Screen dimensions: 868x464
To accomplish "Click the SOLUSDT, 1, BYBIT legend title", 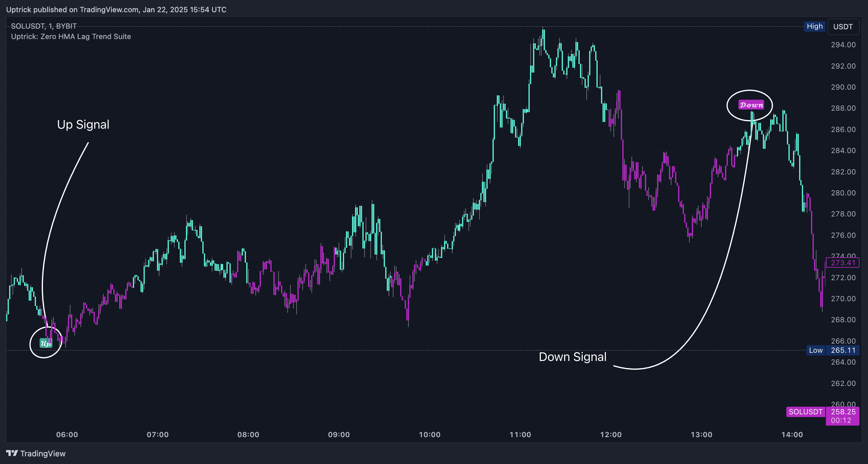I will coord(44,26).
